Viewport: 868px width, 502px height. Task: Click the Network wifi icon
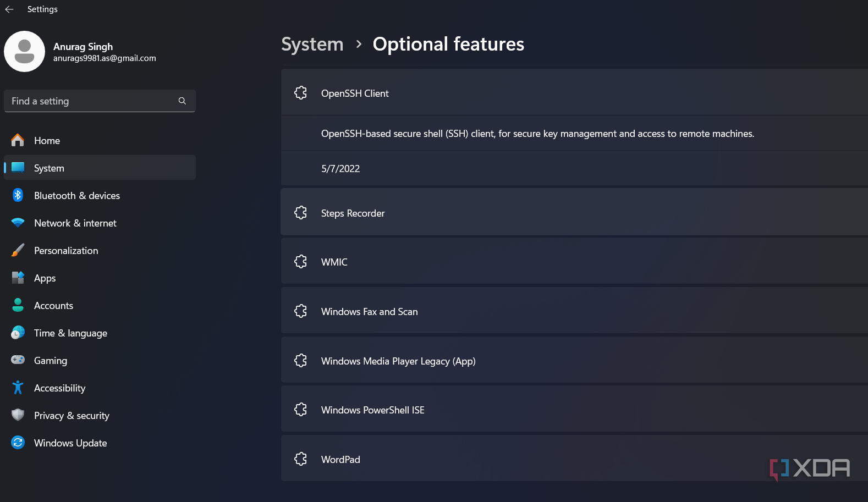coord(18,223)
